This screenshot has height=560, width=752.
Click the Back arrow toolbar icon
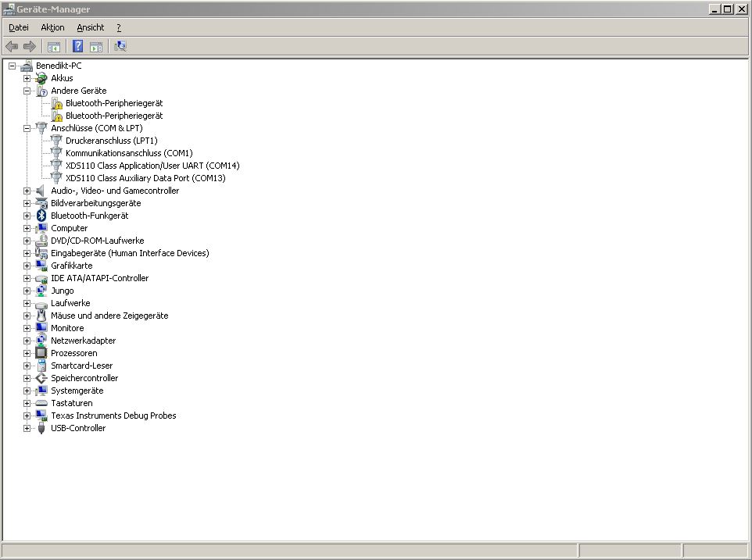pos(12,46)
